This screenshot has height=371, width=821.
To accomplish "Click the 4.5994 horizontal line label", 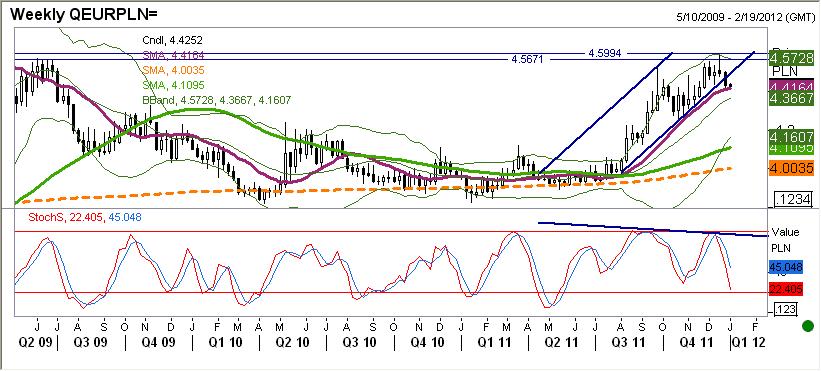I will point(606,53).
